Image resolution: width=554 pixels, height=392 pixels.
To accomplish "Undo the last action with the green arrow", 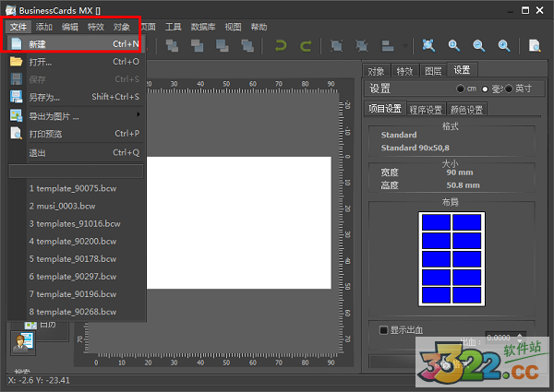I will coord(281,46).
